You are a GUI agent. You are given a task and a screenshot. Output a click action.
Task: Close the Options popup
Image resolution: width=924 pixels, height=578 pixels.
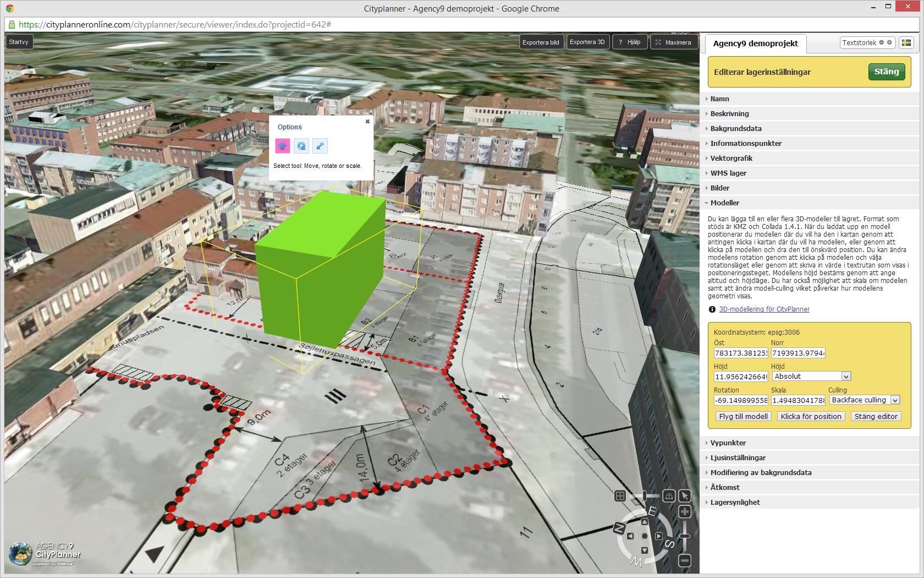(x=367, y=122)
